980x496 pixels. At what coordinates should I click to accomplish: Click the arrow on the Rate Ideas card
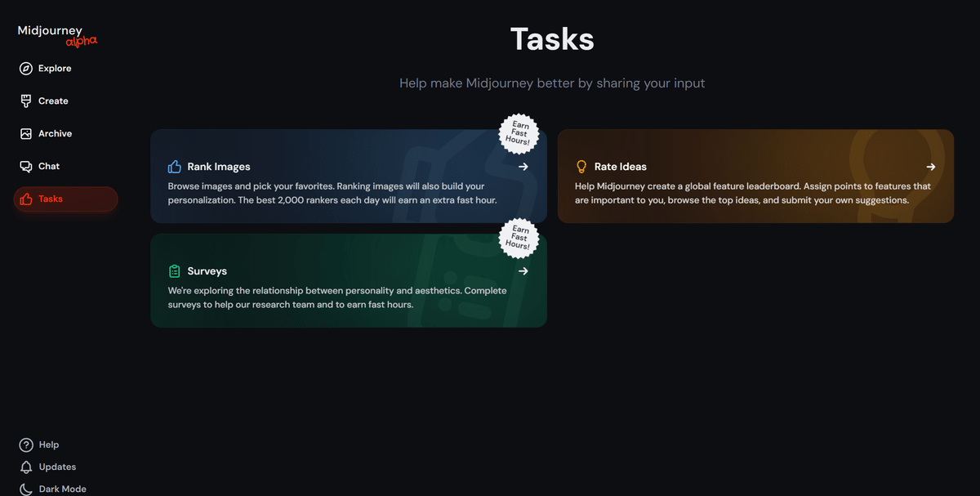point(931,167)
